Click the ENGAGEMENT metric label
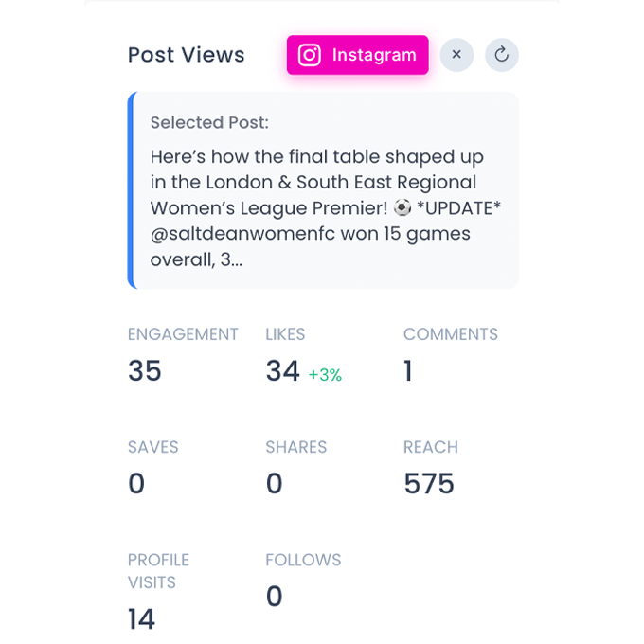 point(183,334)
